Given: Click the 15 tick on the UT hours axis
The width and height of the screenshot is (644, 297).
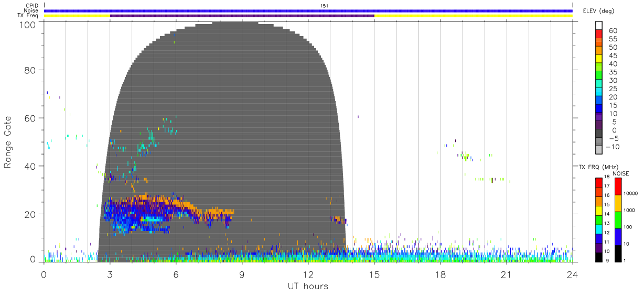Looking at the screenshot, I should [x=374, y=274].
